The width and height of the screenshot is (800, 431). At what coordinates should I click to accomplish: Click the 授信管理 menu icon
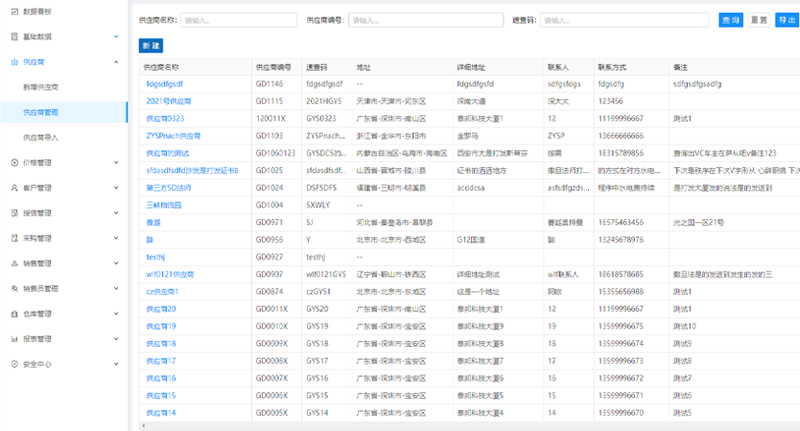point(14,213)
